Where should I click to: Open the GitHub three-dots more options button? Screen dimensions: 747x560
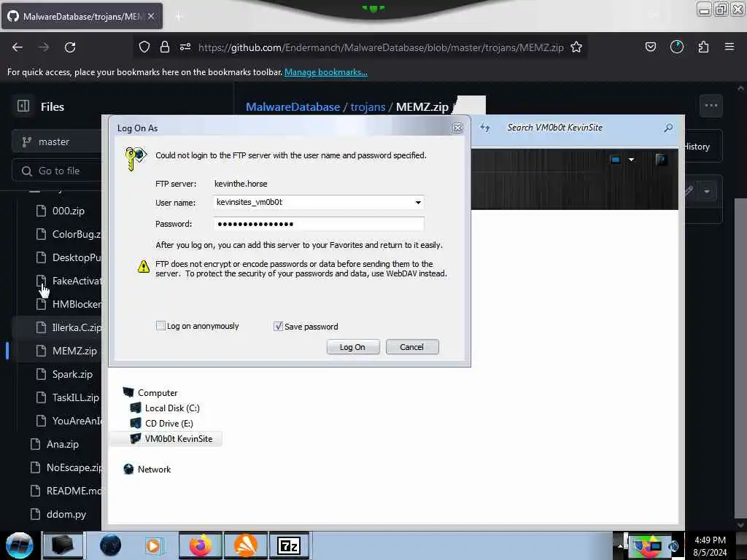pos(711,106)
